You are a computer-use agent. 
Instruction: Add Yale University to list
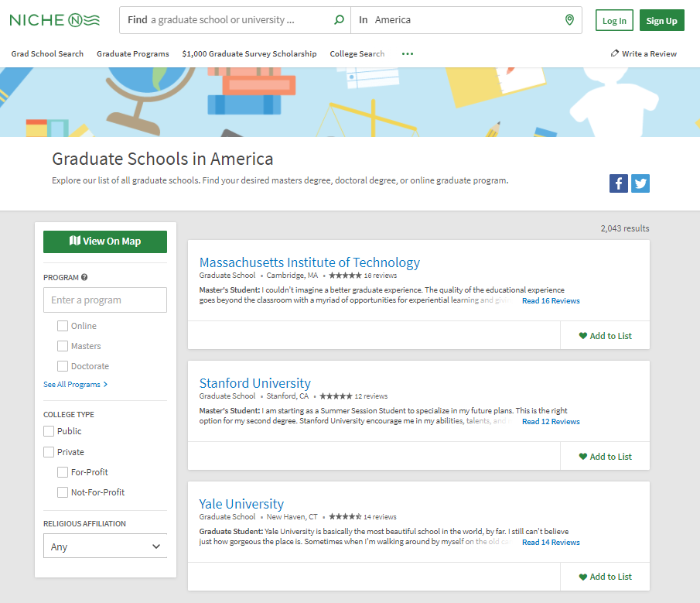(606, 577)
